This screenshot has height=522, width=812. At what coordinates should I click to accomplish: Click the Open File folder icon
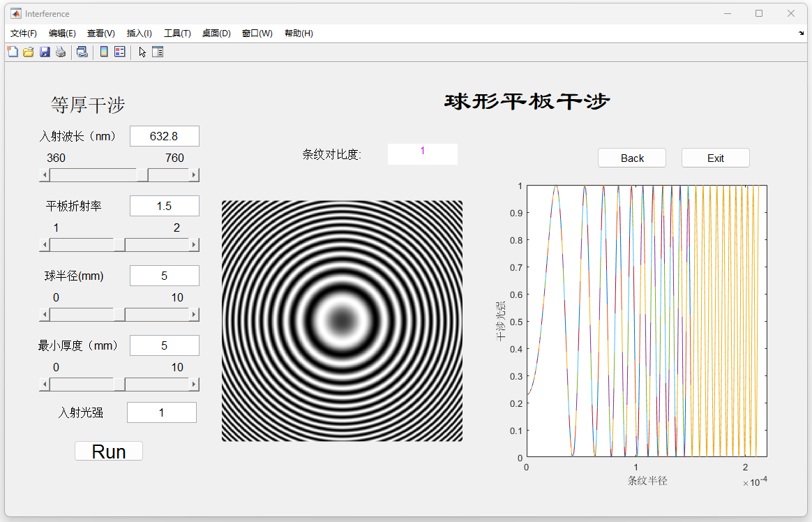click(29, 52)
